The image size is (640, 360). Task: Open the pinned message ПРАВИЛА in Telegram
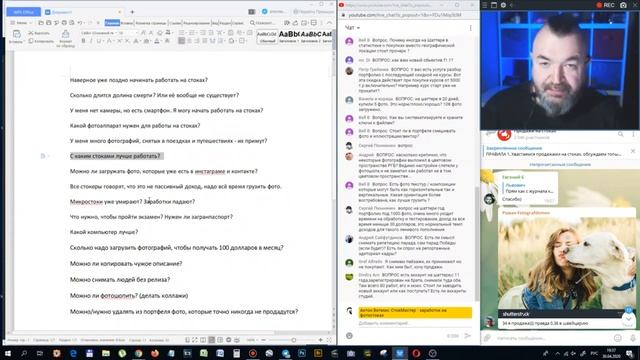click(554, 151)
